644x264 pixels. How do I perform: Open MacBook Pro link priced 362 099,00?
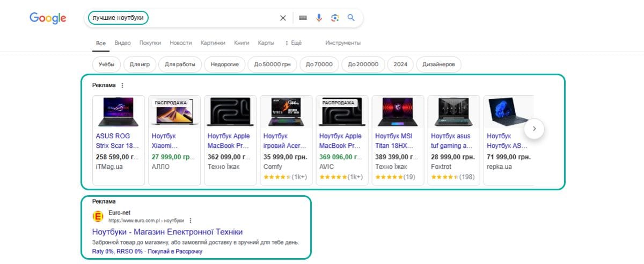(x=229, y=141)
